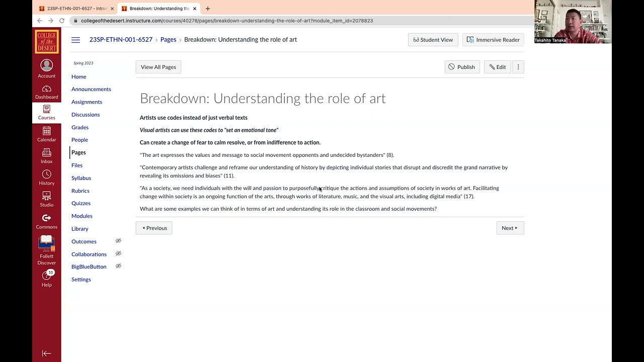Open Discussions in course navigation

86,115
